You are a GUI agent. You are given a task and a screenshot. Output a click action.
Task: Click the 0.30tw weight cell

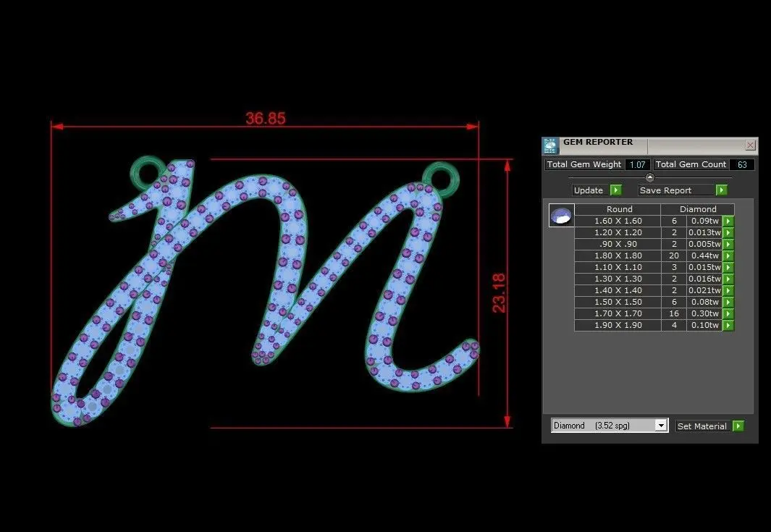pos(704,313)
